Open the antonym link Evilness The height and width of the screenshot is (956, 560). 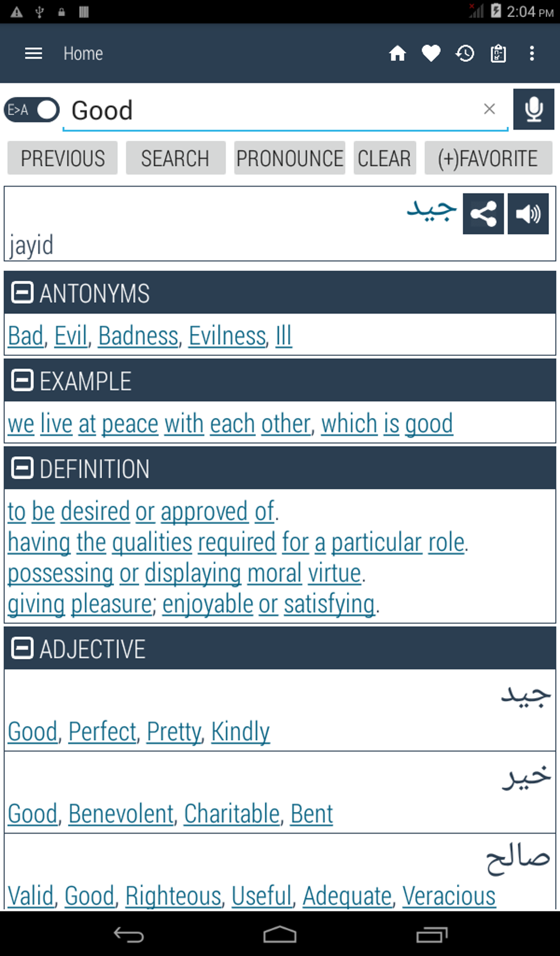pyautogui.click(x=226, y=336)
